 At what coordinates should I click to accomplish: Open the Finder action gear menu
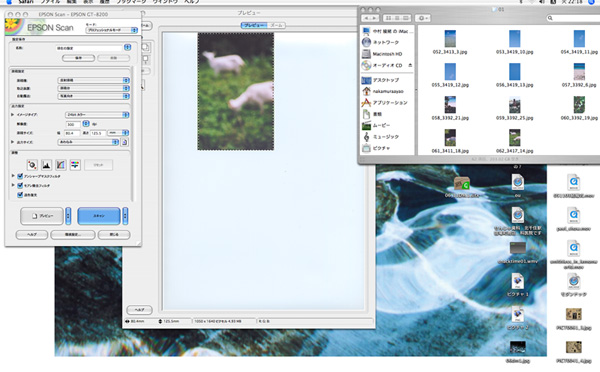coord(422,18)
